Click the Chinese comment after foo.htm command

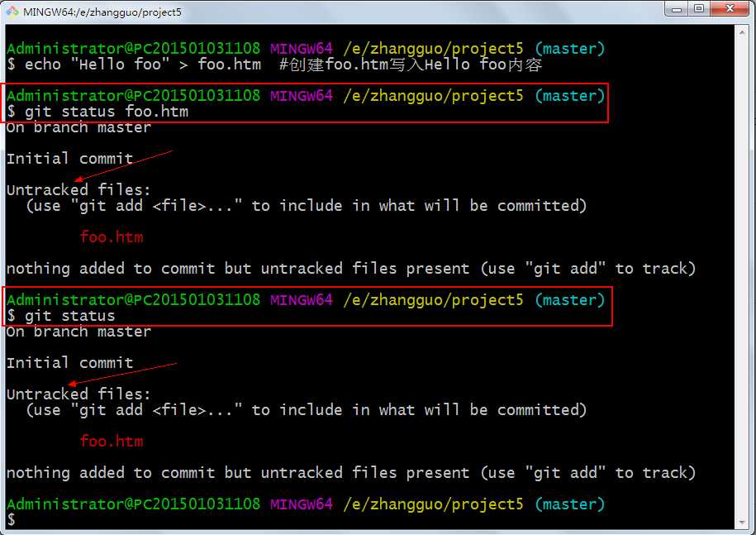411,64
